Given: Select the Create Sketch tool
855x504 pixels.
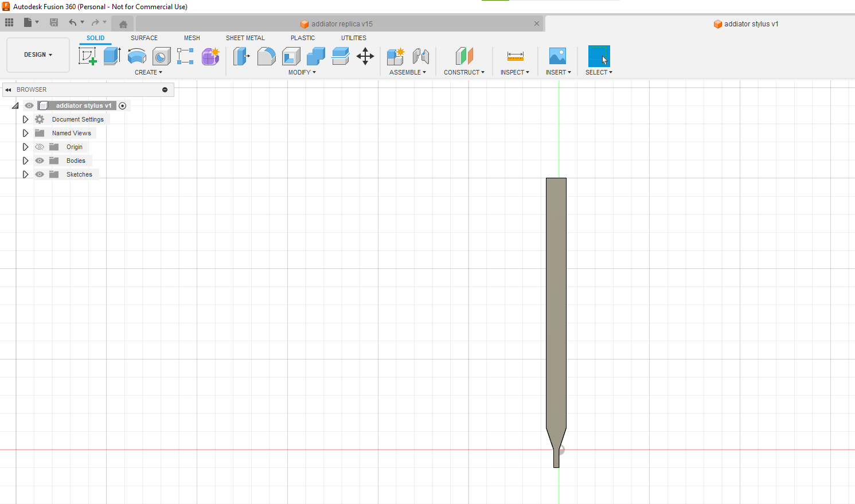Looking at the screenshot, I should click(x=87, y=56).
